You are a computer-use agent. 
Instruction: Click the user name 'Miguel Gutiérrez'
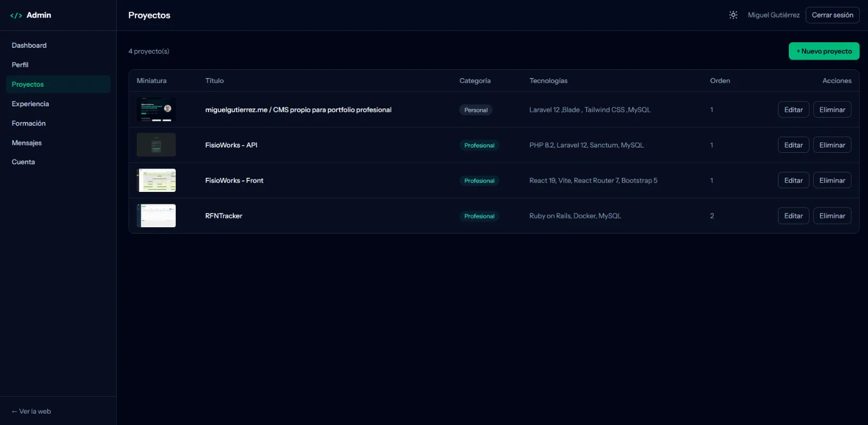[774, 15]
